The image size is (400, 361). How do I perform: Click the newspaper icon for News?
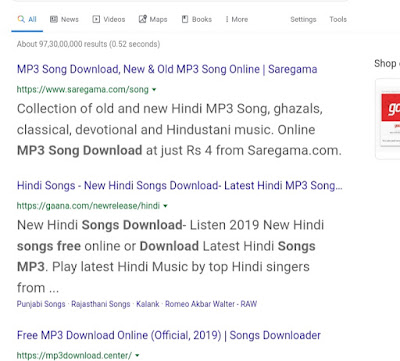pyautogui.click(x=54, y=19)
